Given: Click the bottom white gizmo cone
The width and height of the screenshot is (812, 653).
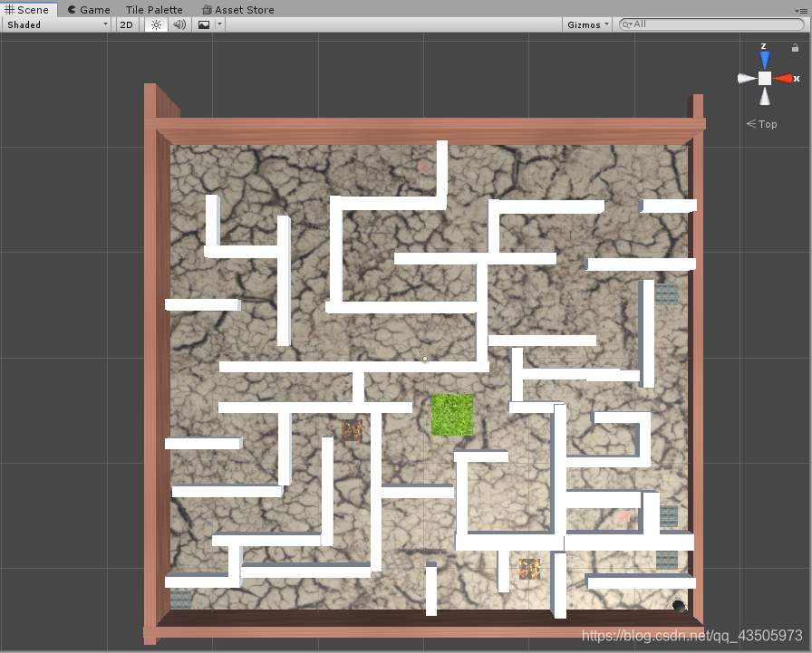Looking at the screenshot, I should pos(764,96).
